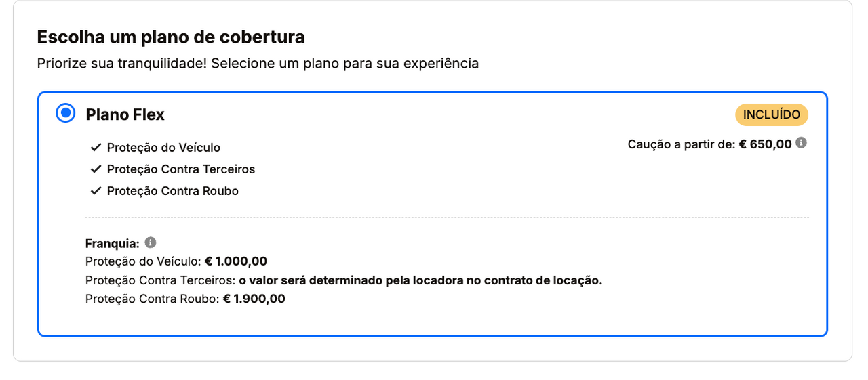This screenshot has height=380, width=868.
Task: Click the info icon beside the Caução amount
Action: [x=801, y=143]
